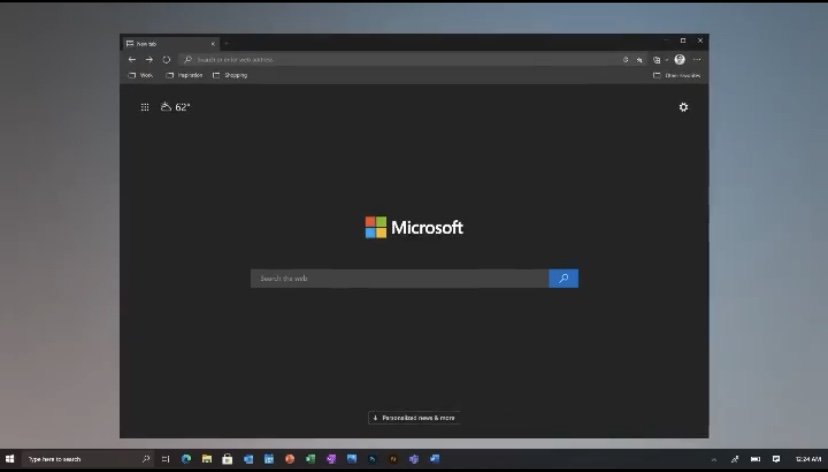The width and height of the screenshot is (828, 472).
Task: Close the New tab tab
Action: click(x=213, y=44)
